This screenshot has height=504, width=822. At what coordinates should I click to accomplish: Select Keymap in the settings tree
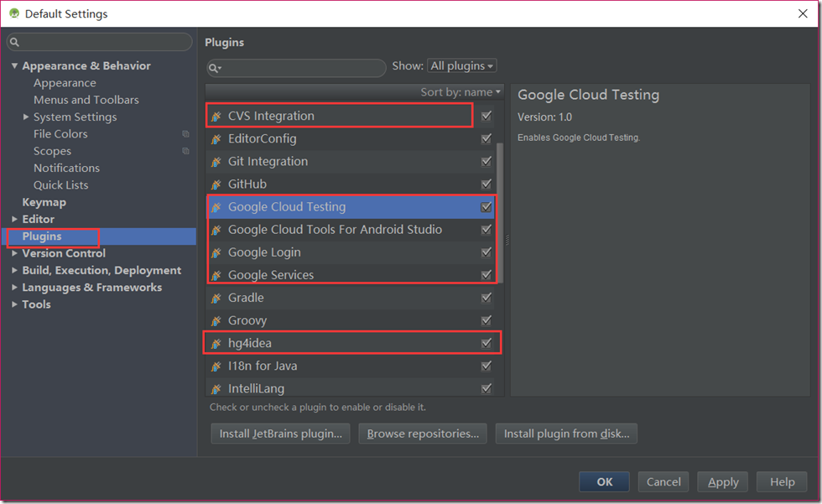click(44, 202)
